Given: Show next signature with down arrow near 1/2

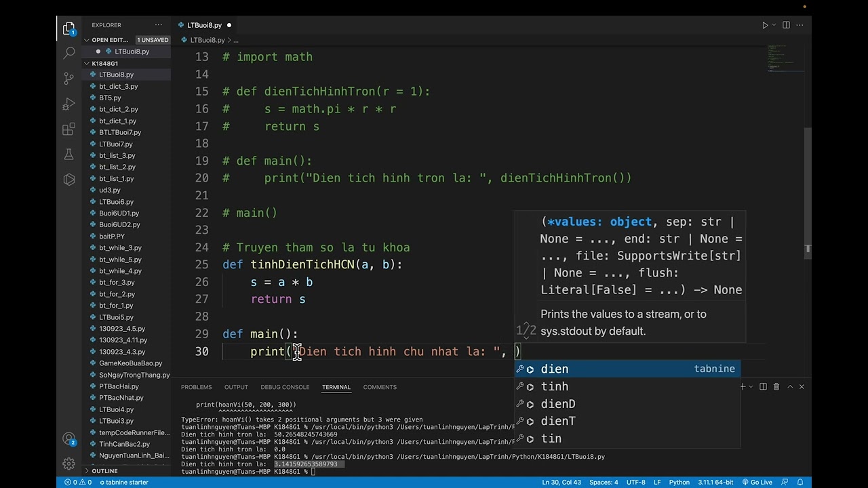Looking at the screenshot, I should tap(526, 337).
